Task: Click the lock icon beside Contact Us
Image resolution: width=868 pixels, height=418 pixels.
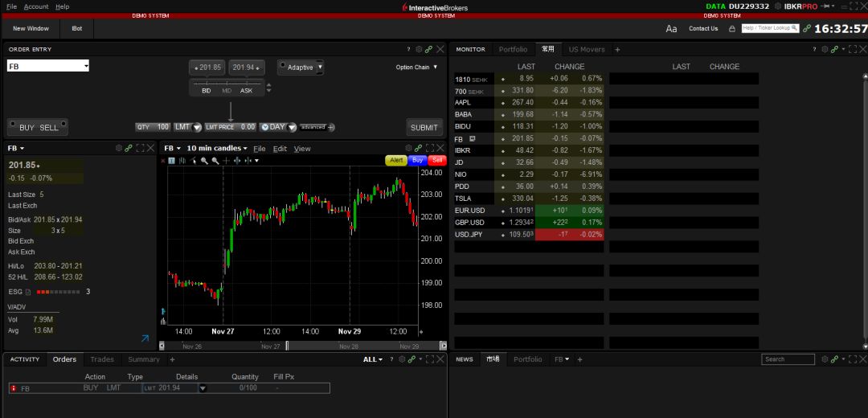Action: (731, 29)
